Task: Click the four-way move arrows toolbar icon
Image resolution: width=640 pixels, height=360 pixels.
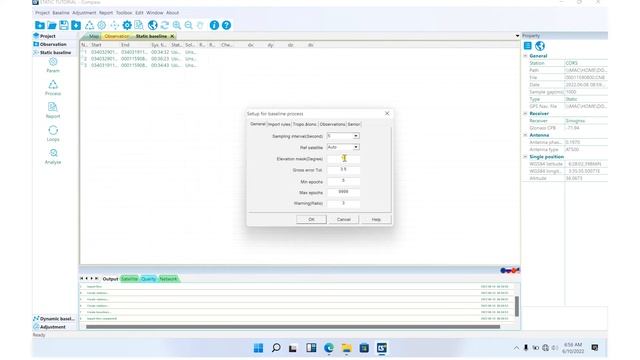Action: 115,25
